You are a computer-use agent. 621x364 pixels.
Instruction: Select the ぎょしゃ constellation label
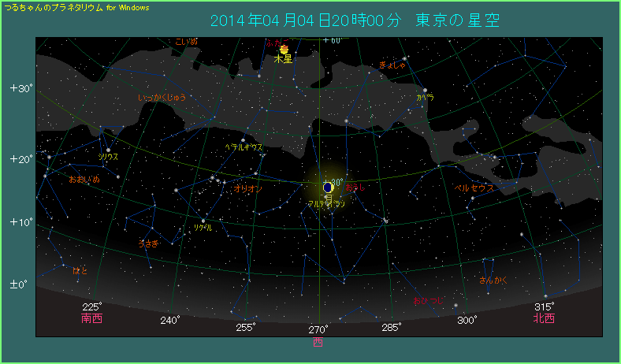point(392,65)
